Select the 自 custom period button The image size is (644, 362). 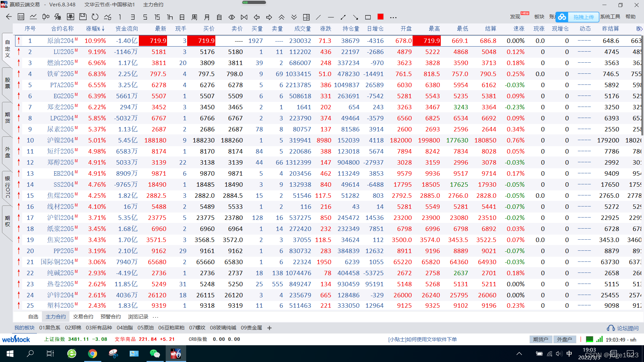(x=219, y=17)
